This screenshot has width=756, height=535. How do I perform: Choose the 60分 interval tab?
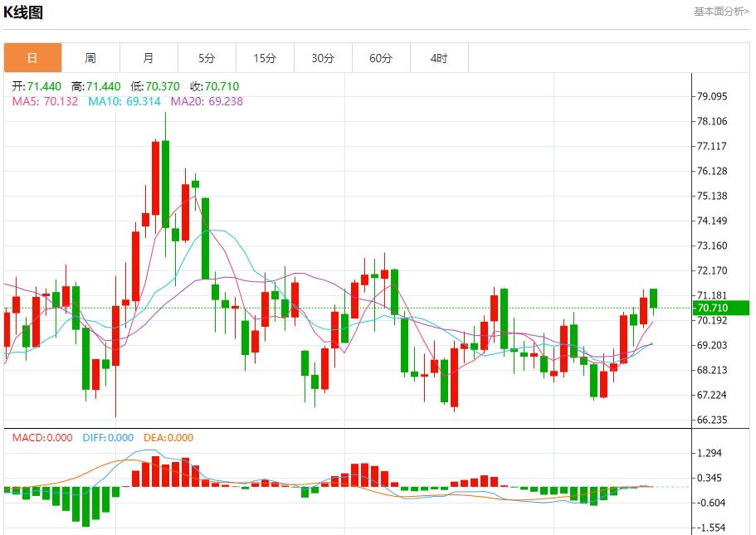[x=381, y=58]
